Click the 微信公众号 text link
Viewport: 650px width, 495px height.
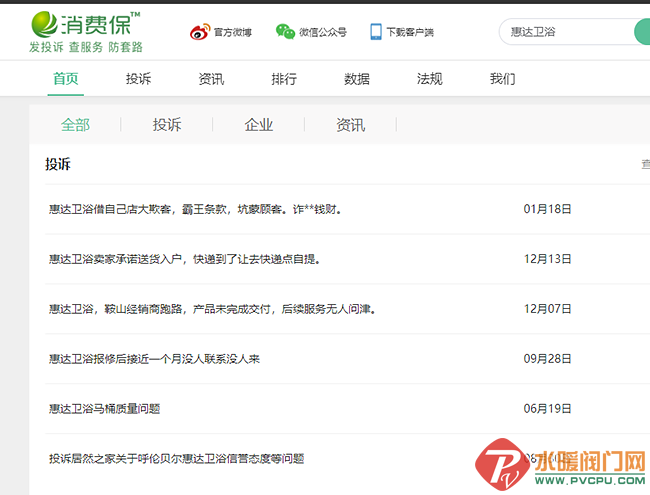tap(323, 32)
